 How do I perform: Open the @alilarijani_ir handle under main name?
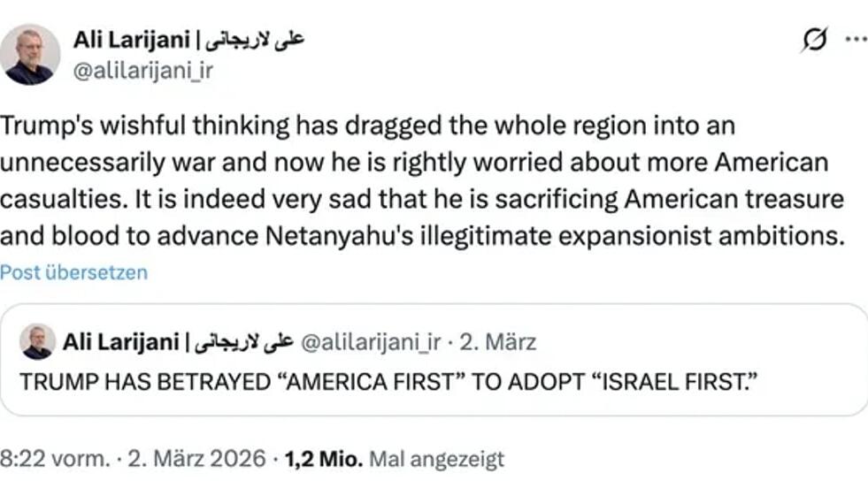142,71
